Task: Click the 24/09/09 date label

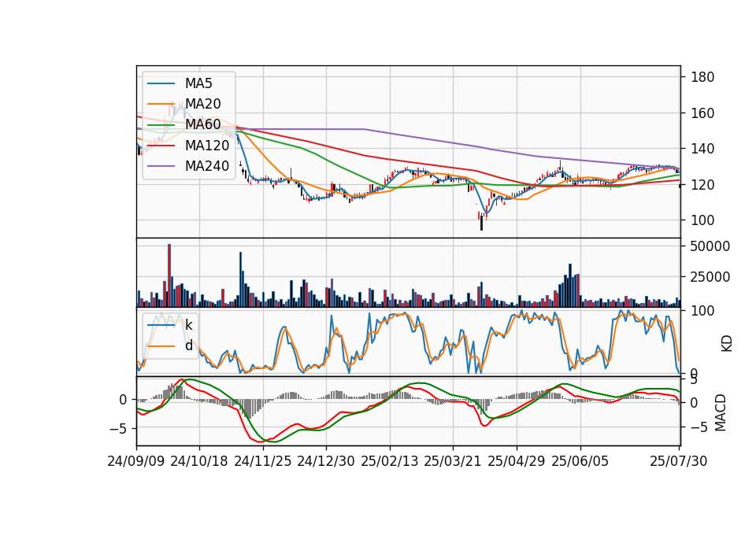Action: click(x=136, y=461)
